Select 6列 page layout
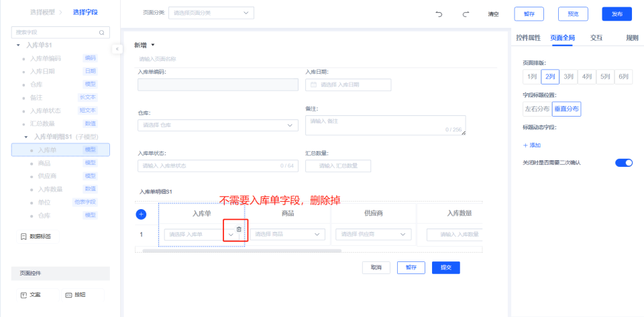The image size is (644, 317). (x=623, y=76)
